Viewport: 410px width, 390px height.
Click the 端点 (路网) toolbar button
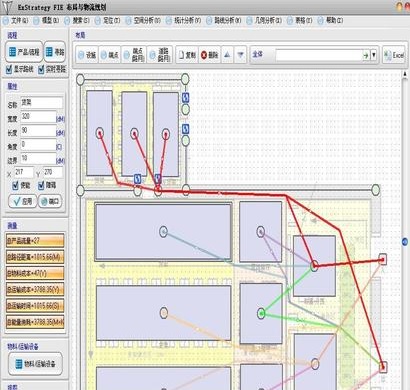[133, 55]
